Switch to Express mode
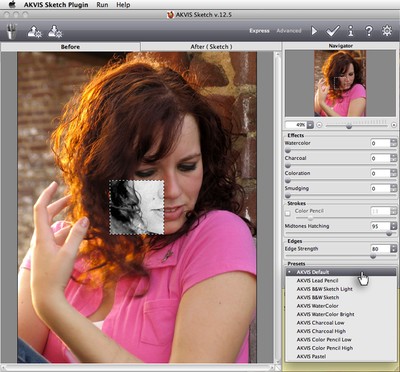The width and height of the screenshot is (400, 372). tap(259, 31)
